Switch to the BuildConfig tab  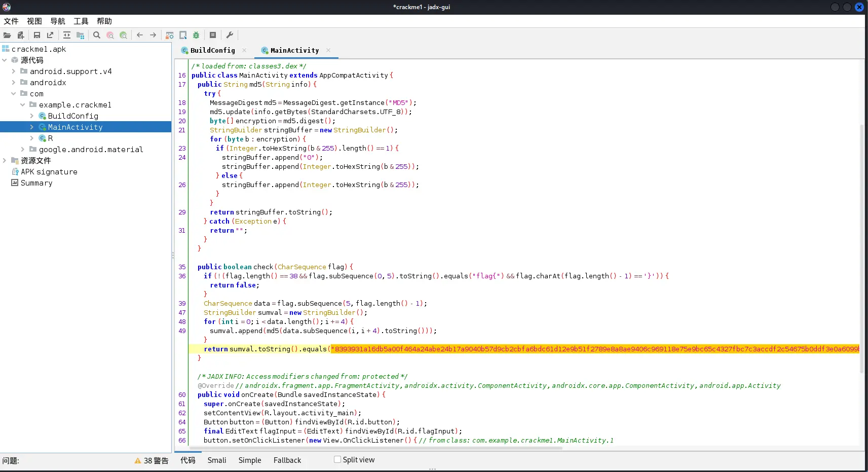(212, 51)
